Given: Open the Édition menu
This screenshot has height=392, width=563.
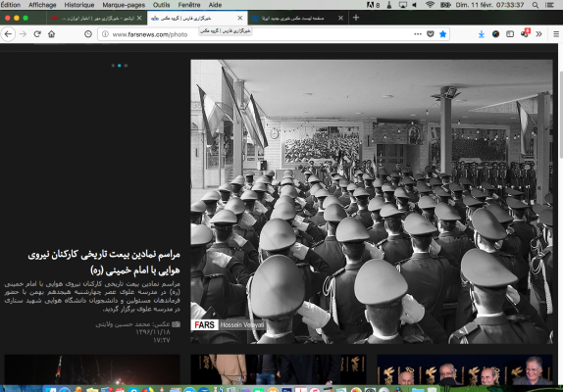Looking at the screenshot, I should tap(11, 5).
